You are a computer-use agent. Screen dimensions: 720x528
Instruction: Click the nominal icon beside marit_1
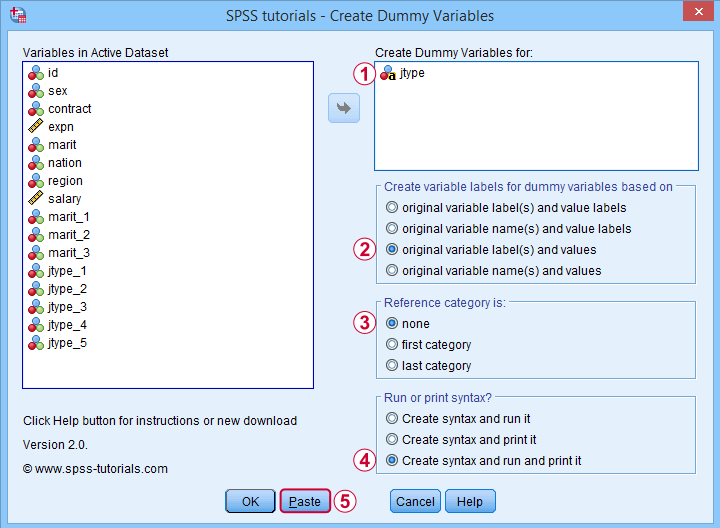tap(36, 217)
